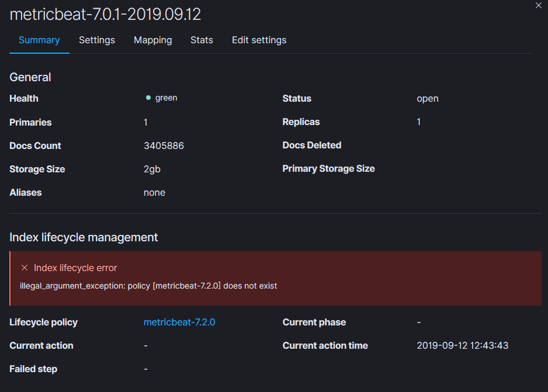Close the index details flyout
Screen dimensions: 548x392
click(x=538, y=5)
